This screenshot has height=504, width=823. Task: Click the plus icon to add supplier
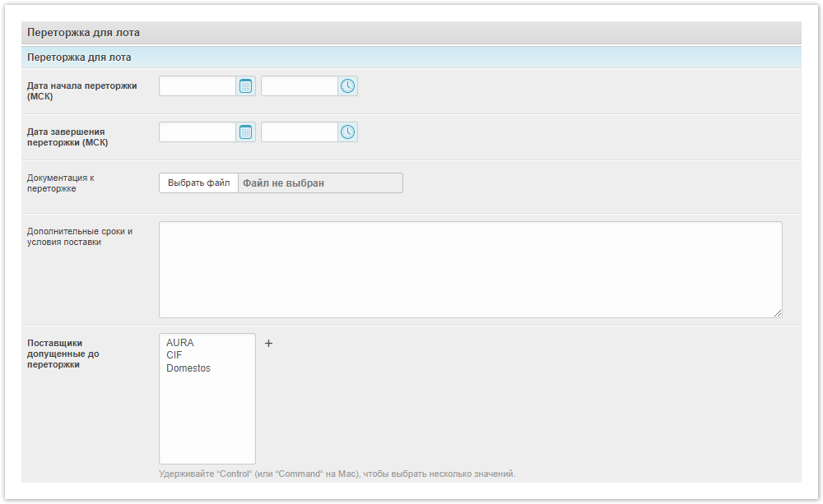[268, 344]
